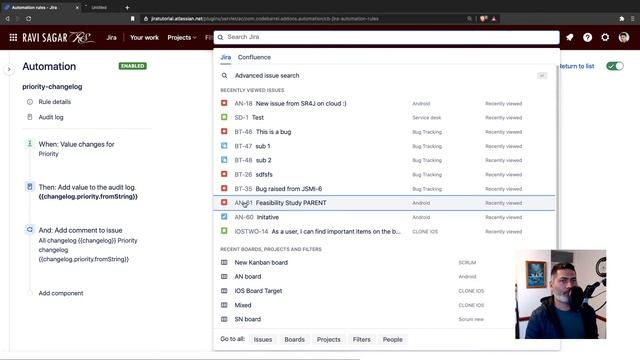Click Advanced issue search magnifier icon

(x=224, y=76)
